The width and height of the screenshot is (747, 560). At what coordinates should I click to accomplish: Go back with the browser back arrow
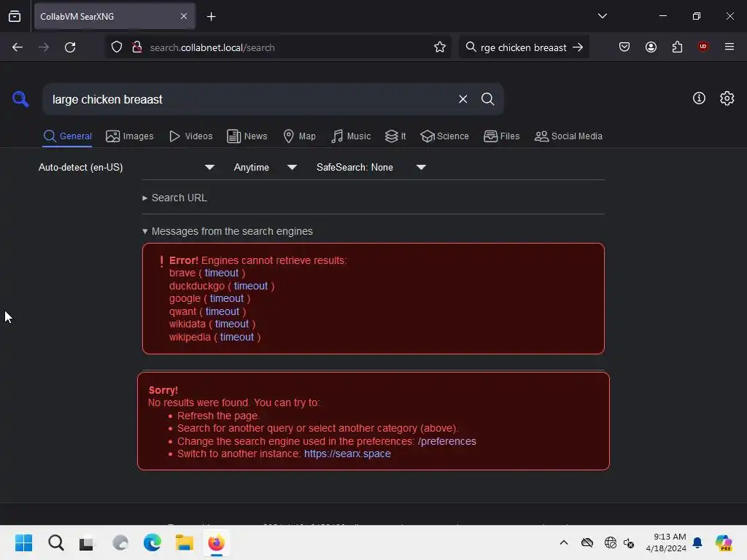[x=18, y=47]
